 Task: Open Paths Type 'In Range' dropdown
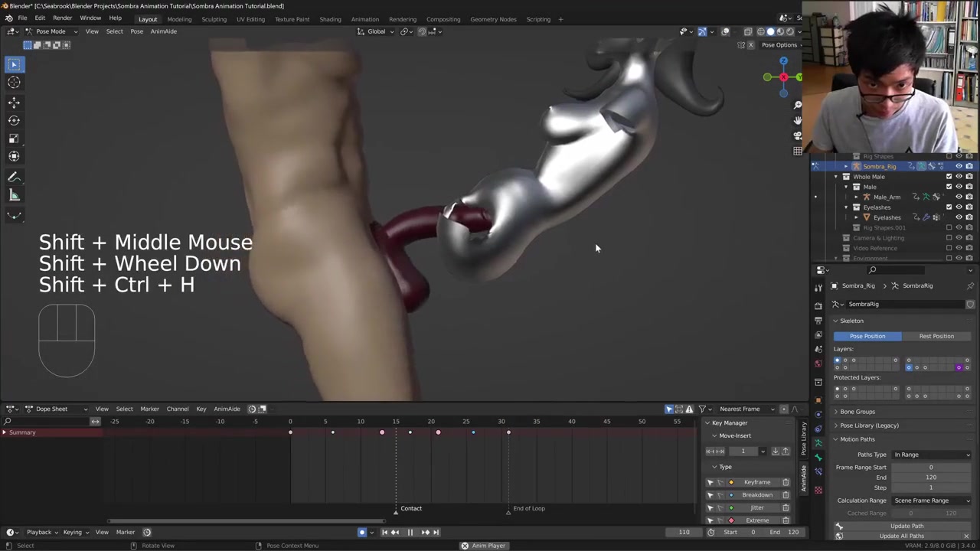click(x=931, y=455)
